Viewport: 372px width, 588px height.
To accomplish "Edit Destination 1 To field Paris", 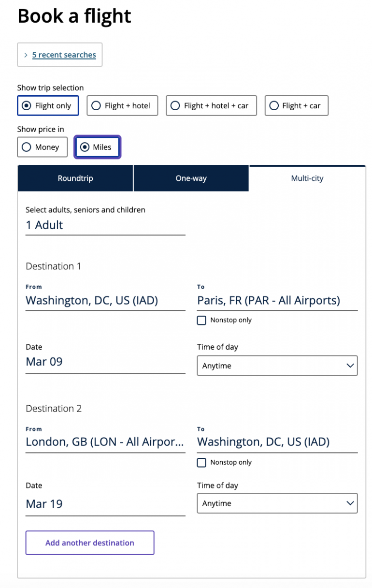I will click(277, 300).
